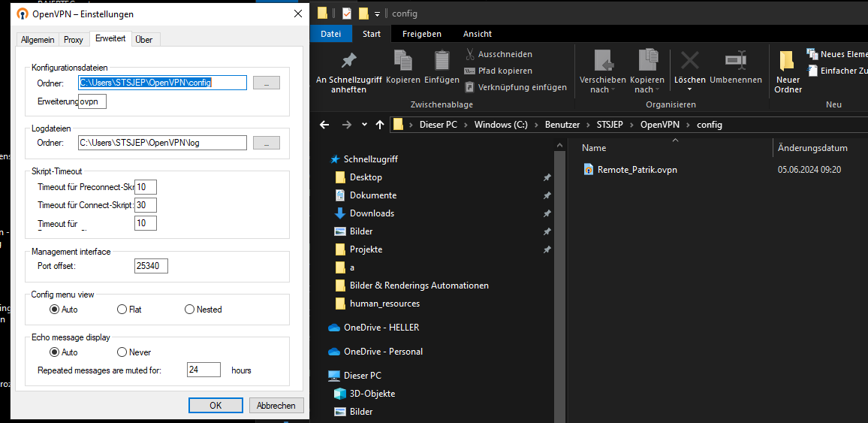Pin to Schnellzugriff in Explorer ribbon
This screenshot has height=423, width=868.
[348, 72]
